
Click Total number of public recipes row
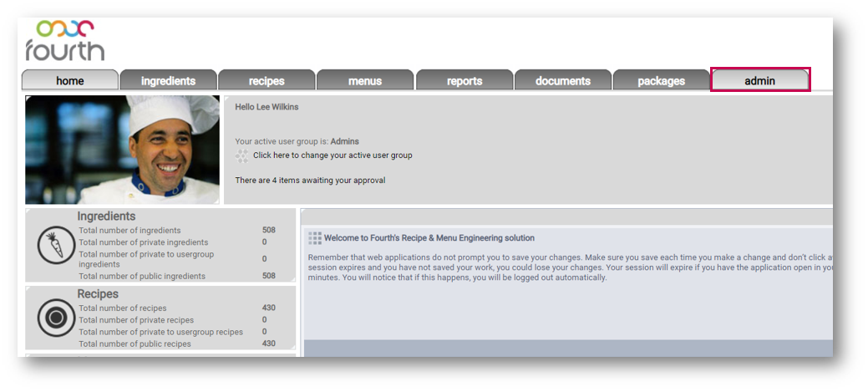tap(177, 344)
